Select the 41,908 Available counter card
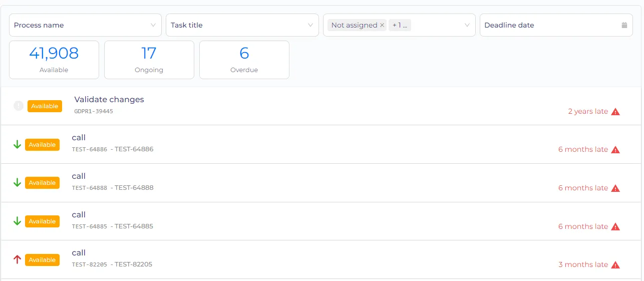 click(54, 60)
